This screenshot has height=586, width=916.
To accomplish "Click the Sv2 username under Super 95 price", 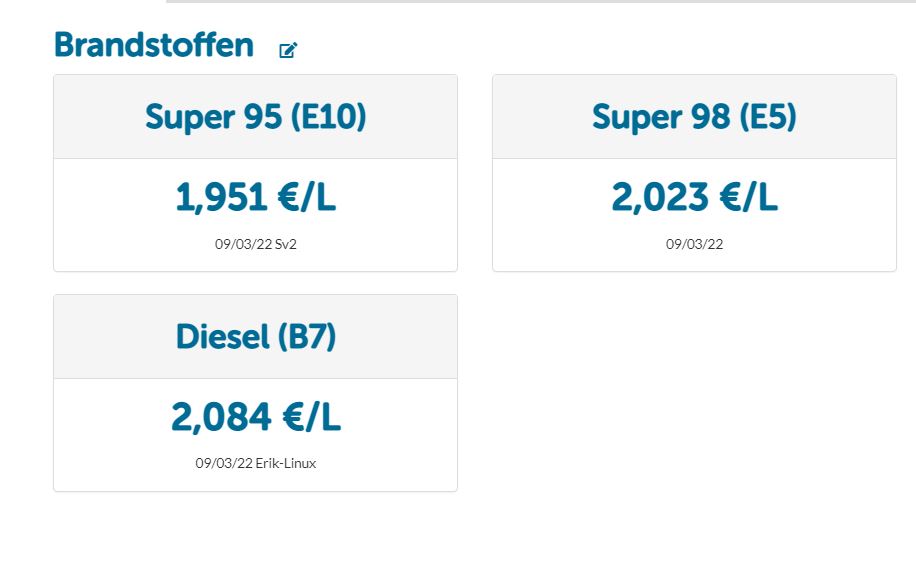I will [x=286, y=244].
